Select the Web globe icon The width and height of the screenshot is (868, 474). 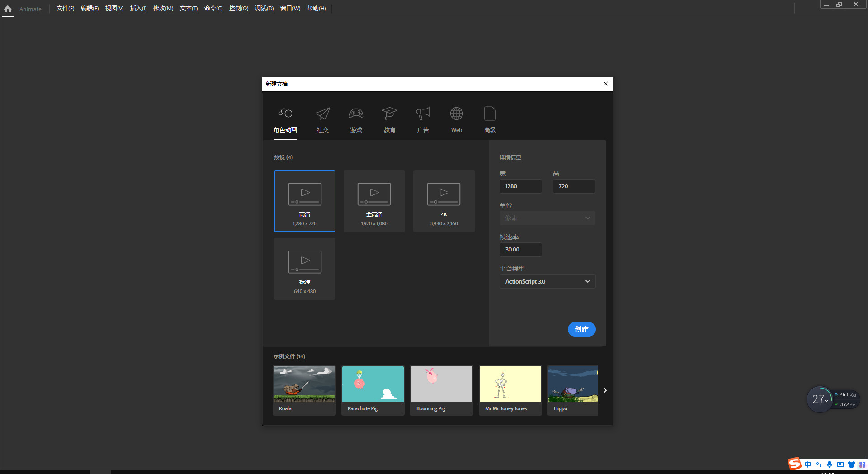pos(457,114)
